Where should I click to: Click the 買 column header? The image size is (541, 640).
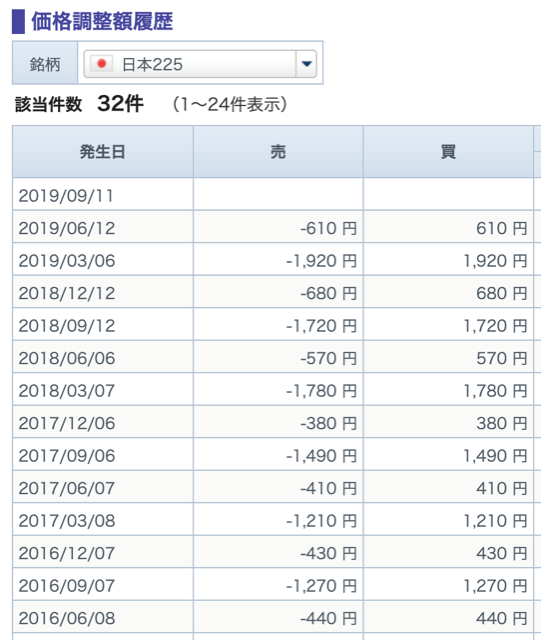(x=448, y=152)
